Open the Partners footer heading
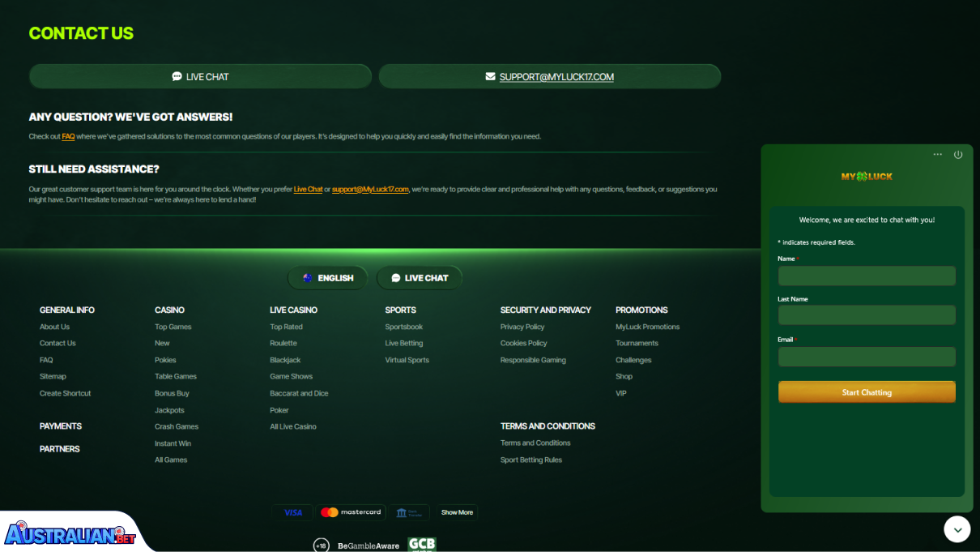This screenshot has height=552, width=980. coord(60,448)
